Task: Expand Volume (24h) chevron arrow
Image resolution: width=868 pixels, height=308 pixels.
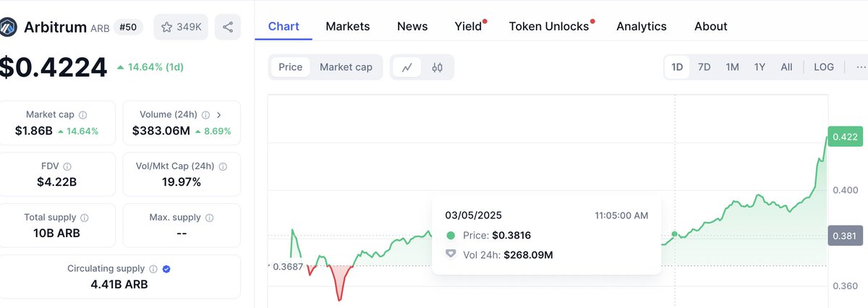Action: click(219, 114)
